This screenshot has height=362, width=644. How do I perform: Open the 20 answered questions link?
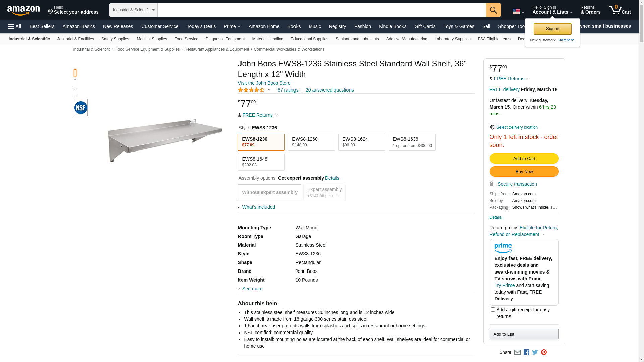click(x=329, y=90)
